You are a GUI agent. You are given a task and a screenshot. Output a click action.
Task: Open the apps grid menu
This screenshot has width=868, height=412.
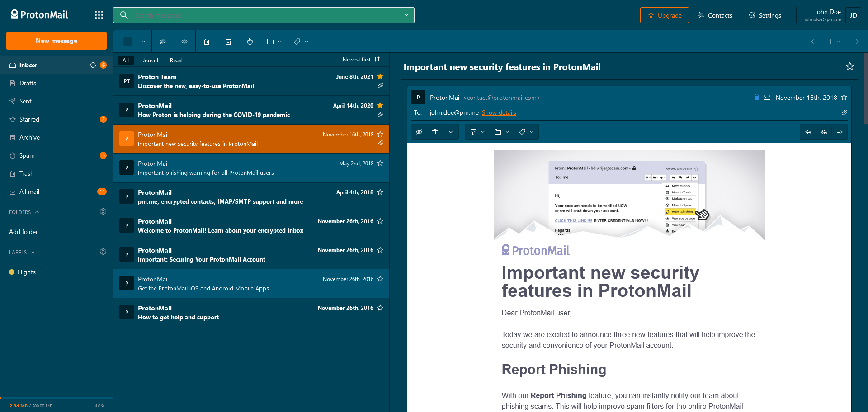(99, 15)
